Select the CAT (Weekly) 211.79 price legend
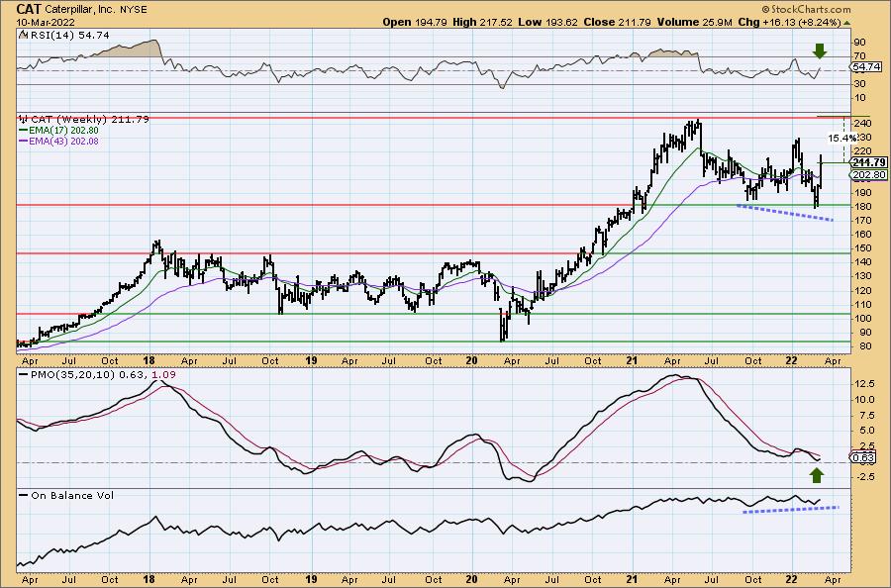 tap(84, 120)
